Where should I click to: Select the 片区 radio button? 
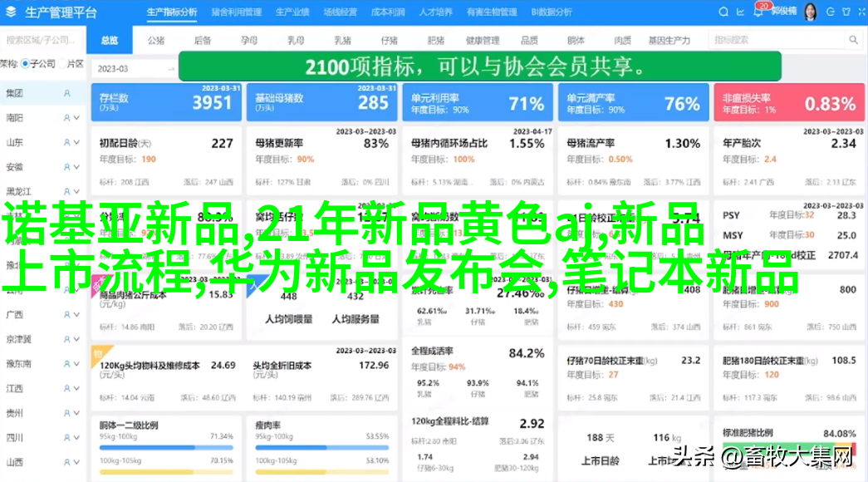coord(62,64)
